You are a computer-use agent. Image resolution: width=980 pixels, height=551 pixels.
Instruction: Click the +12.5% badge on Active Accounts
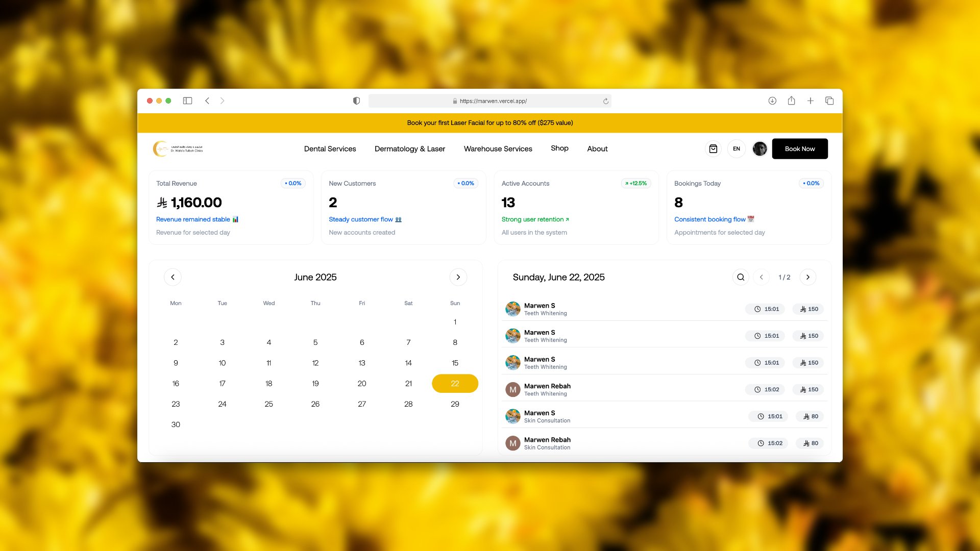click(636, 183)
